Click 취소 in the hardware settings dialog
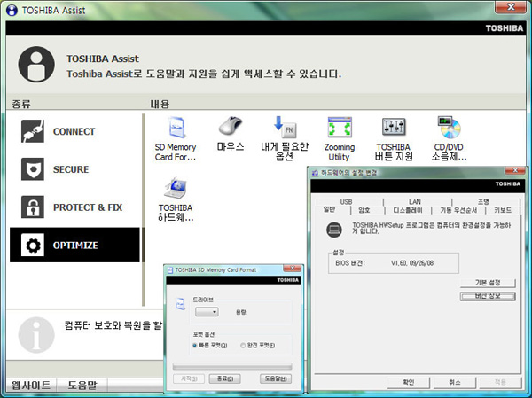 coord(455,382)
